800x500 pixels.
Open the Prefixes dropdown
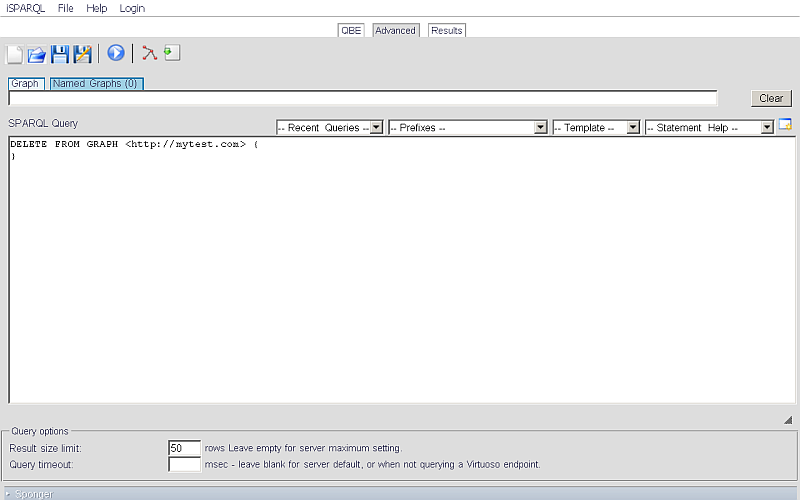pyautogui.click(x=468, y=128)
